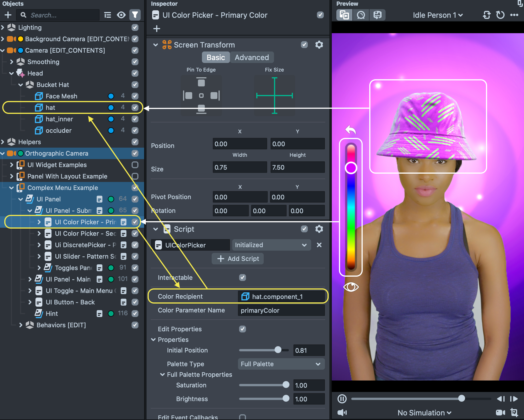
Task: Switch to the Advanced tab
Action: coord(252,58)
